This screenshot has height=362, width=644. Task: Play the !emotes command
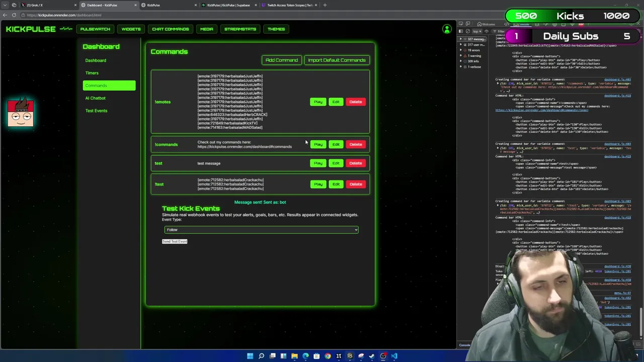(318, 102)
